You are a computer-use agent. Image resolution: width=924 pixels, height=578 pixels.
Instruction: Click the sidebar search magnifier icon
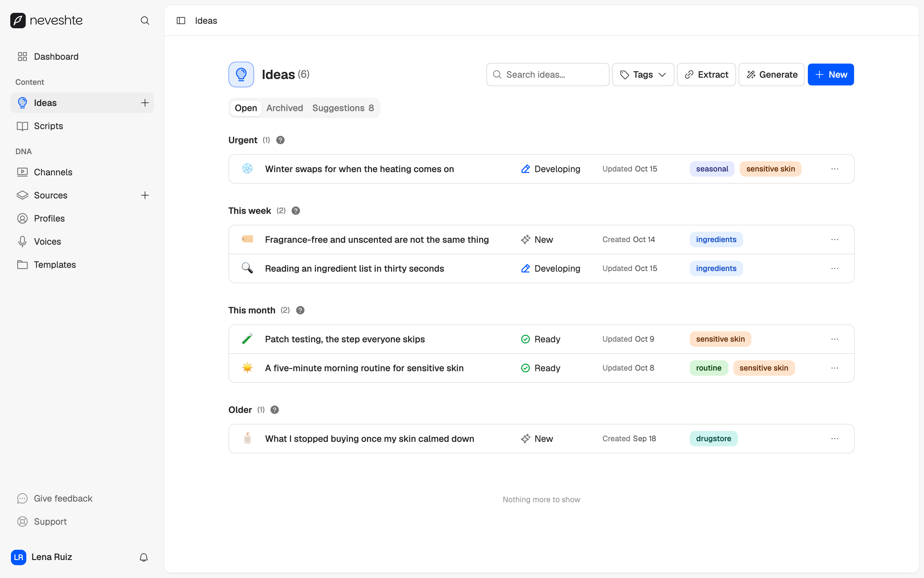click(145, 21)
